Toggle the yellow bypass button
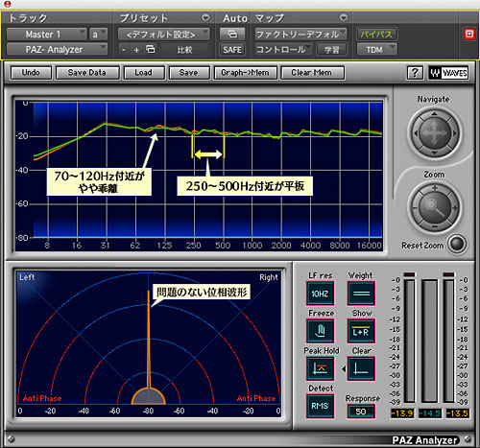 coord(376,34)
